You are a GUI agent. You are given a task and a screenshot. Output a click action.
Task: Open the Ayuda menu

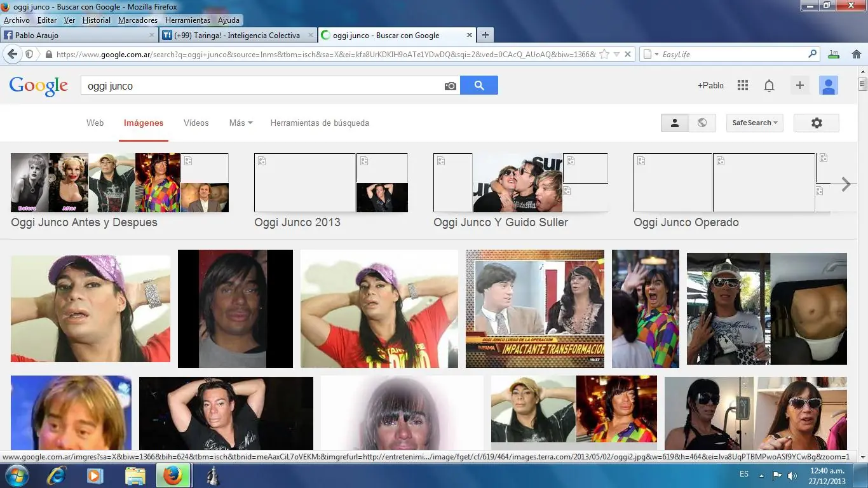(229, 20)
